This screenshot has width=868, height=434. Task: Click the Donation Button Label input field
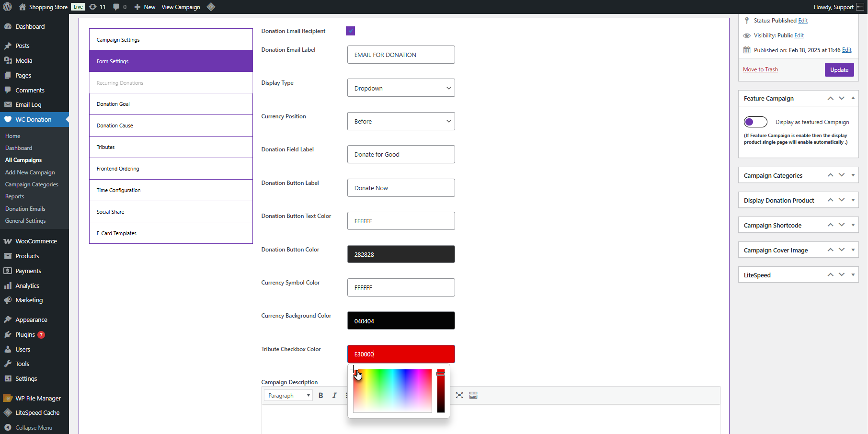point(401,188)
